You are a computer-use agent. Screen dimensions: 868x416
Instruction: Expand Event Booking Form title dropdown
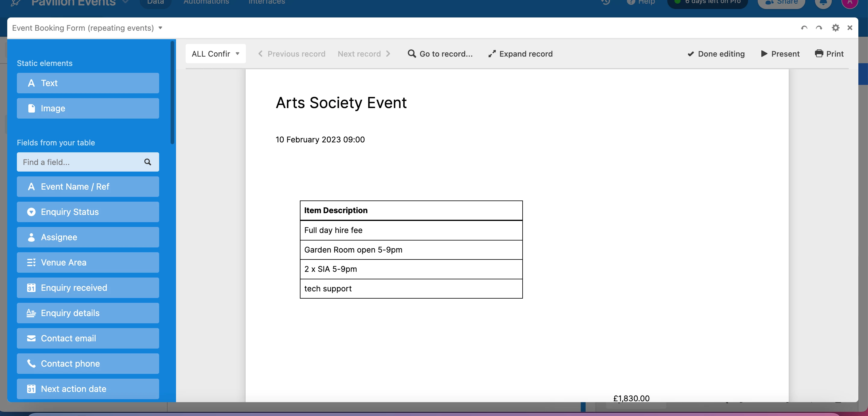click(x=160, y=28)
